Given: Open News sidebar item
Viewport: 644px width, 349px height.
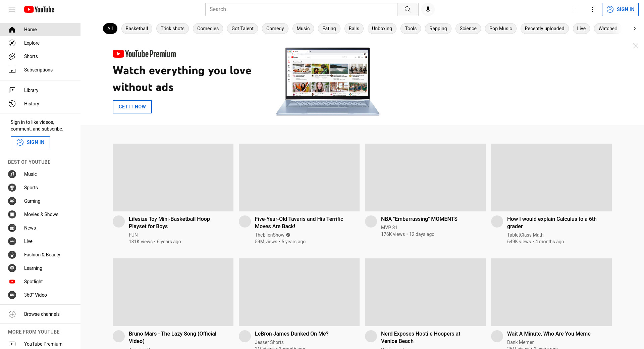Looking at the screenshot, I should point(40,228).
